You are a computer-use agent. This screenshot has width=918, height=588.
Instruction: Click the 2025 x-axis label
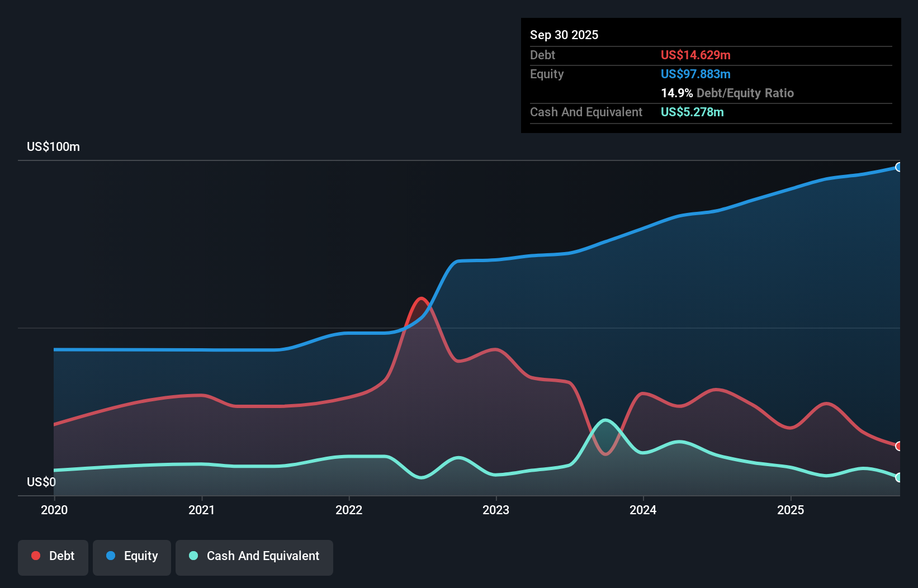(x=791, y=510)
